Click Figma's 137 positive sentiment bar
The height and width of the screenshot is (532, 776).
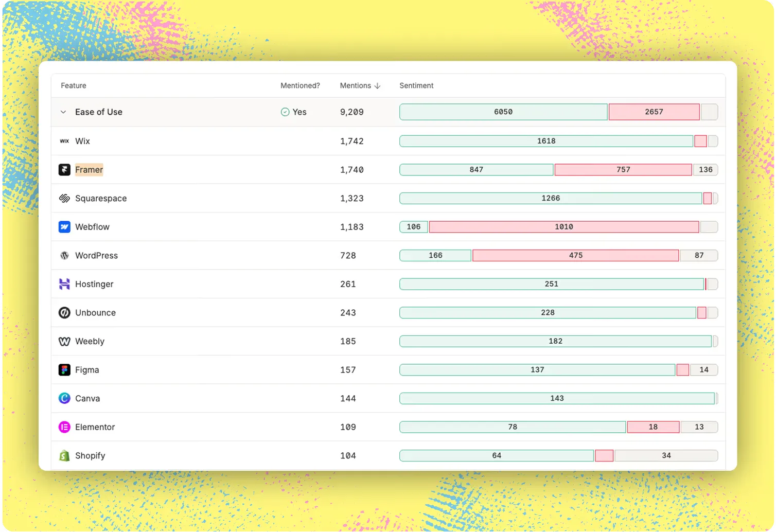(537, 370)
